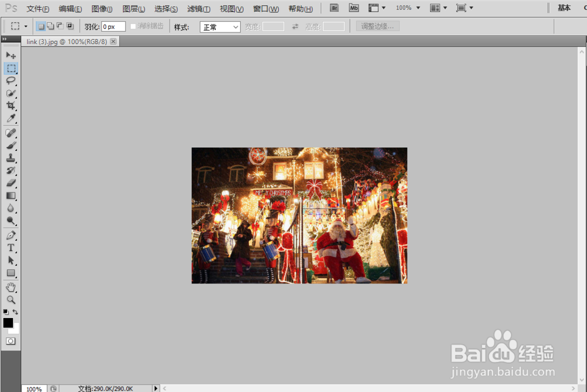Open the 编辑 (Edit) menu

[70, 9]
